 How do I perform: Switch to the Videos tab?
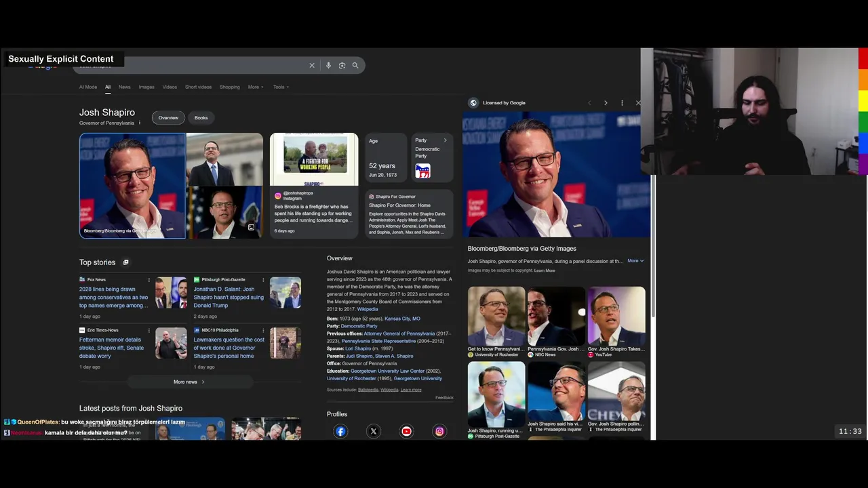170,87
